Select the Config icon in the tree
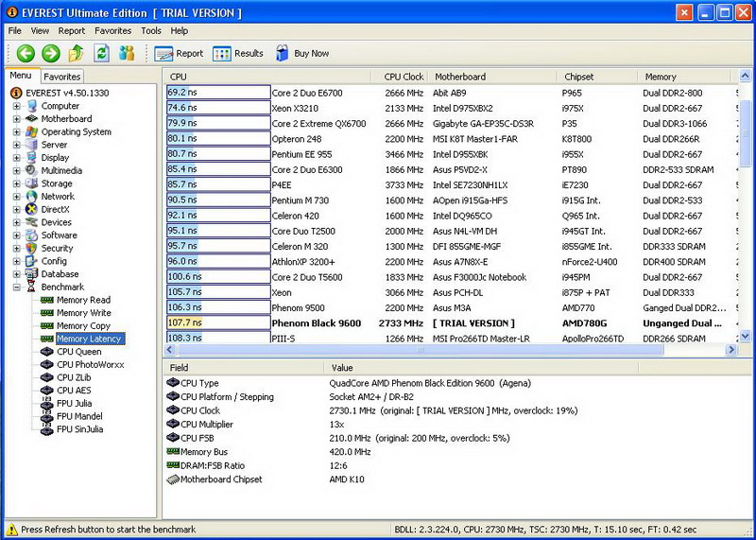 (32, 261)
